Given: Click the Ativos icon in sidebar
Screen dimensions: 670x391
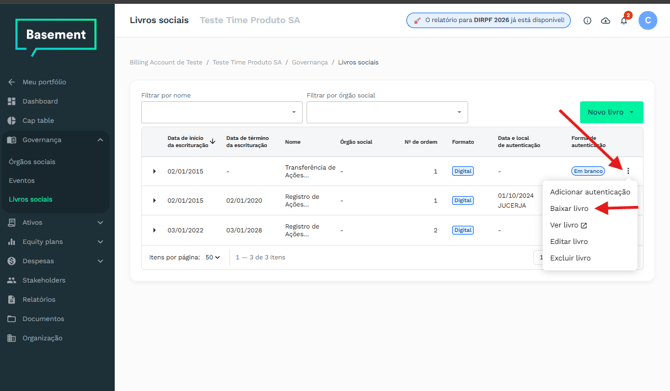Looking at the screenshot, I should point(12,222).
